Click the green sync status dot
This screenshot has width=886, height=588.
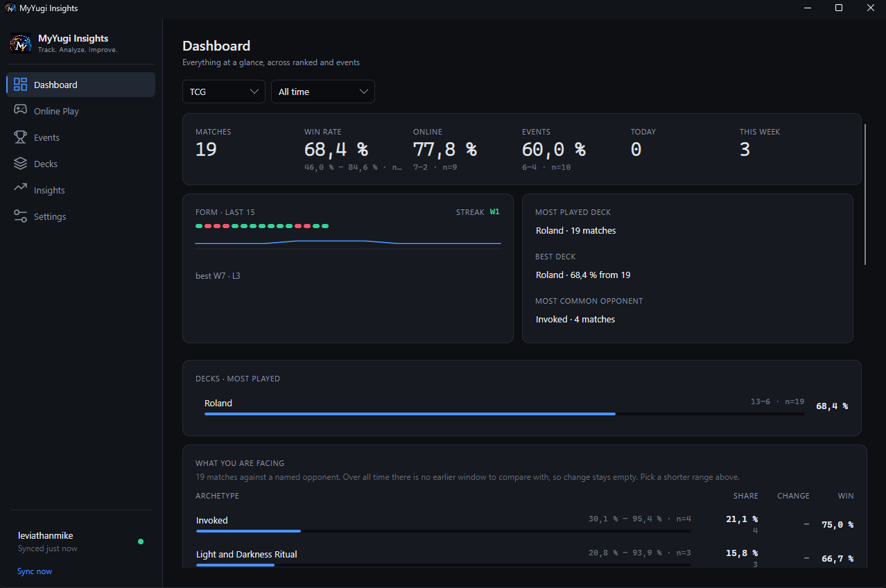141,542
